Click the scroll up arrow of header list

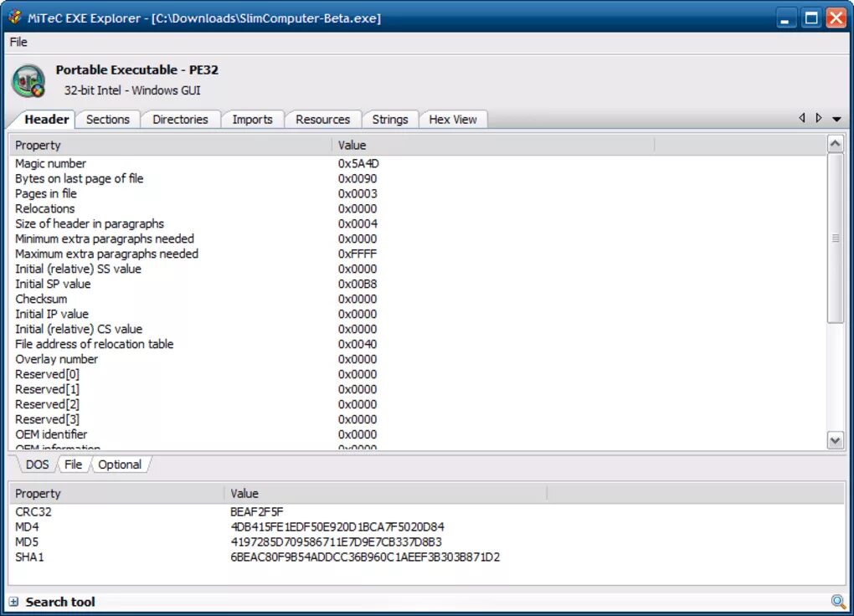tap(835, 144)
